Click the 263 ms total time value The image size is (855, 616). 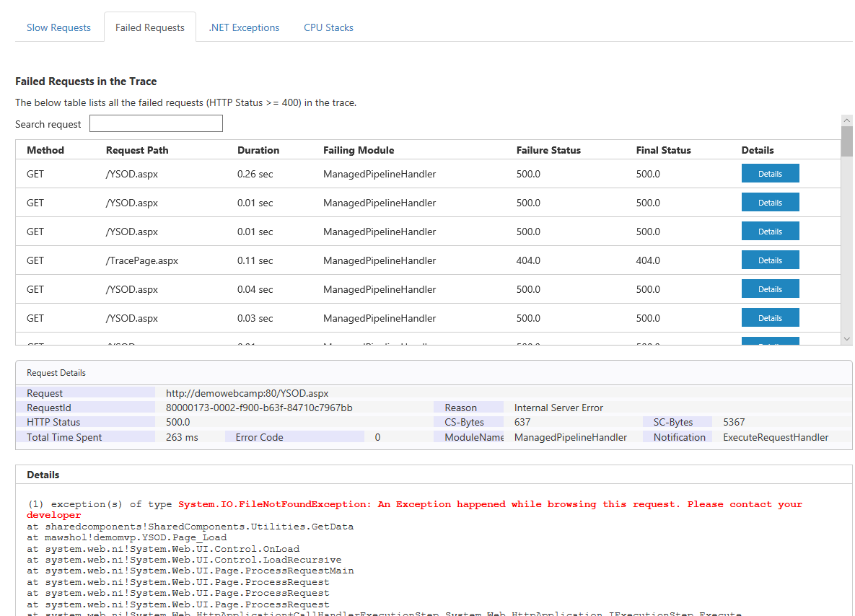pos(182,437)
